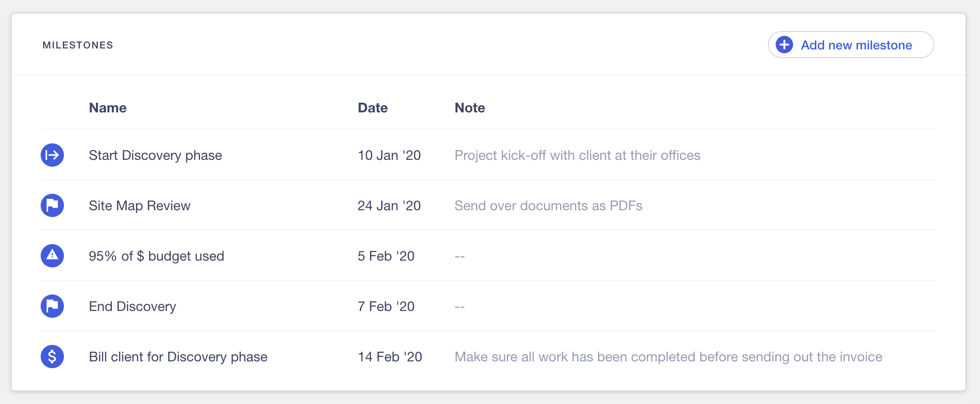Select the Site Map Review row
The height and width of the screenshot is (404, 980).
click(139, 205)
